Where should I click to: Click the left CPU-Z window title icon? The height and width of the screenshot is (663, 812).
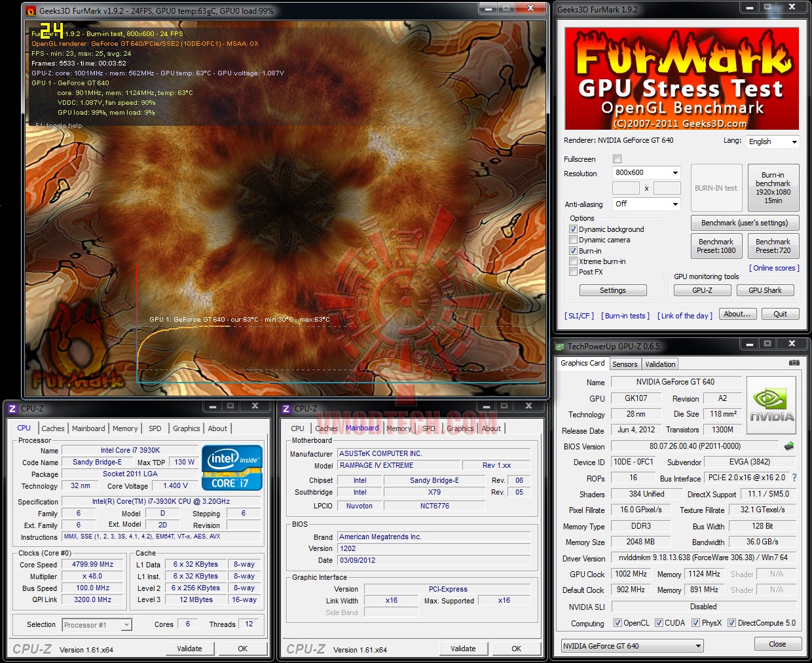point(12,408)
